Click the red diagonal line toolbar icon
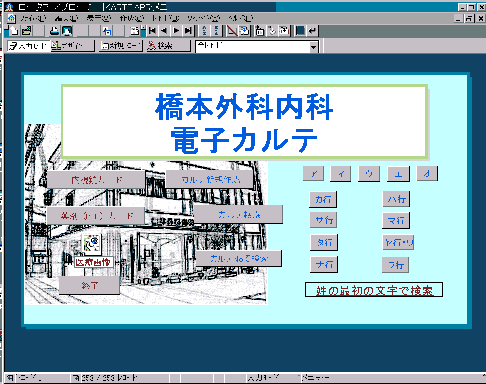This screenshot has width=486, height=384. pos(232,31)
